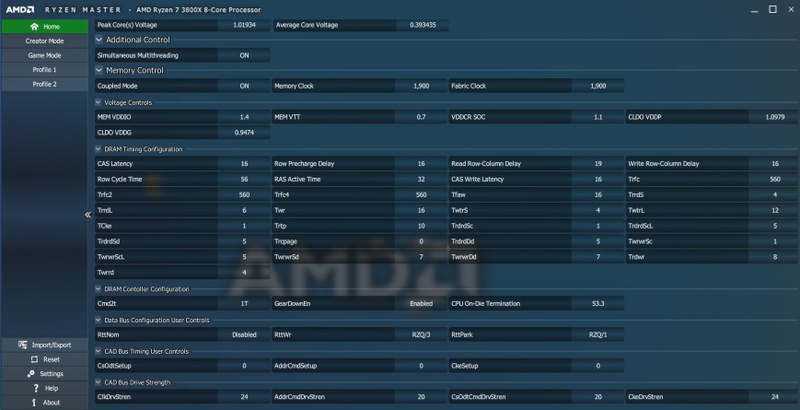Click the Help question mark icon

(36, 388)
